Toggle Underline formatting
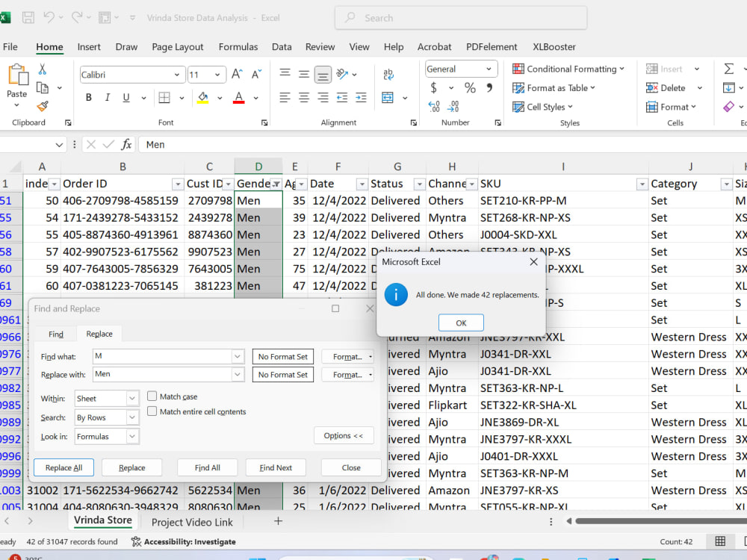 pos(126,98)
